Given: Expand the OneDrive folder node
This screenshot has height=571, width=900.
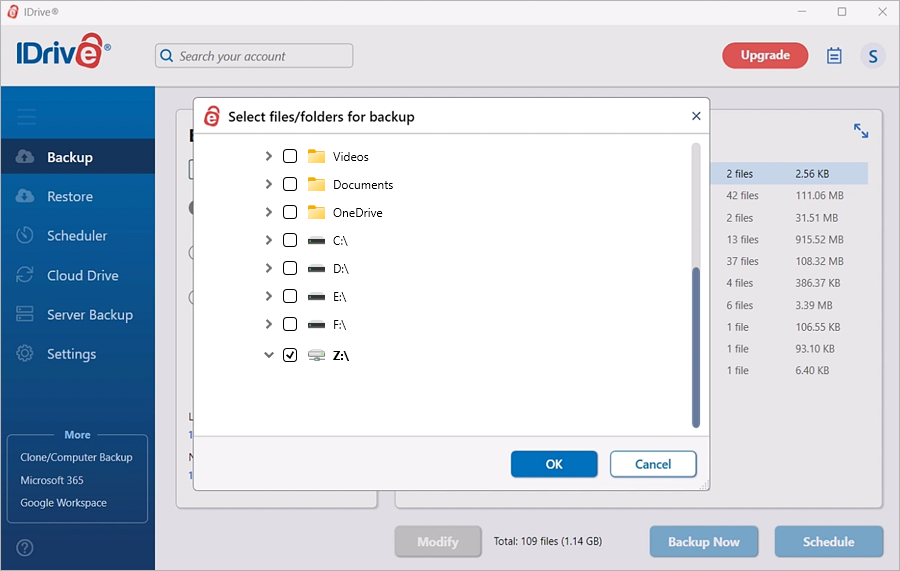Looking at the screenshot, I should 268,212.
